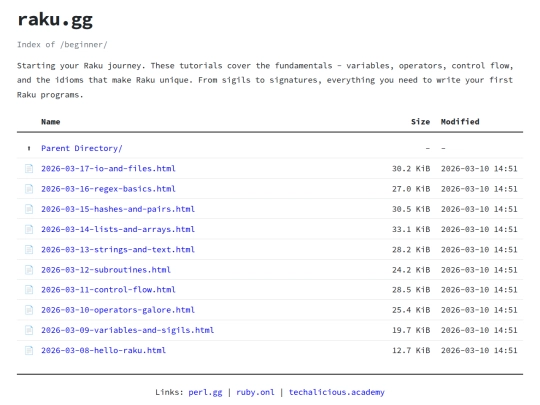The image size is (540, 405).
Task: Click the 30.5 KiB size value
Action: click(411, 209)
